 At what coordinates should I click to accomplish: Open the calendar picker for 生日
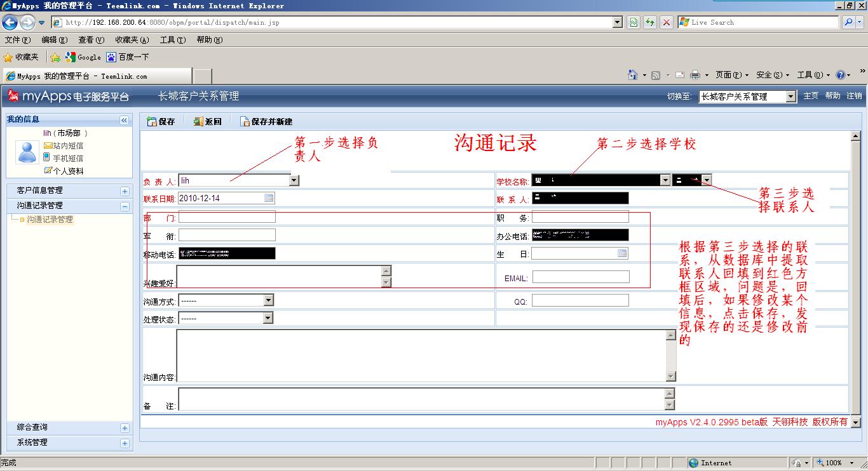point(622,253)
